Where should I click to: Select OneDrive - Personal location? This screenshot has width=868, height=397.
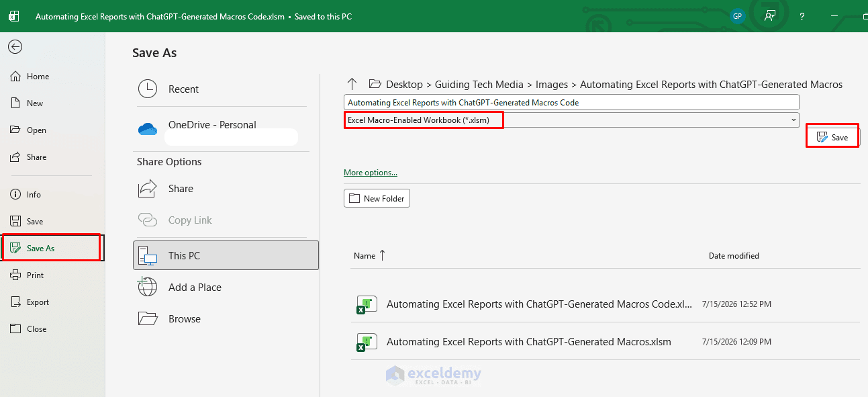point(222,131)
